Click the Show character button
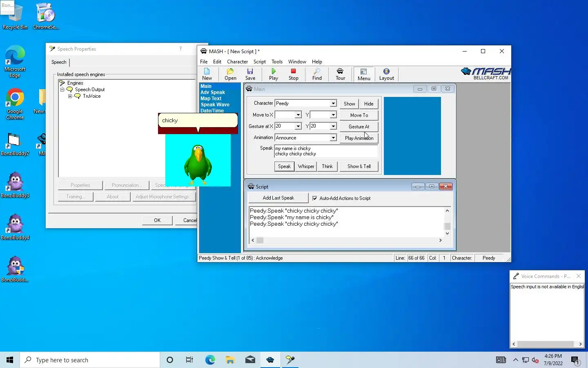Viewport: 588px width, 368px height. [x=349, y=104]
